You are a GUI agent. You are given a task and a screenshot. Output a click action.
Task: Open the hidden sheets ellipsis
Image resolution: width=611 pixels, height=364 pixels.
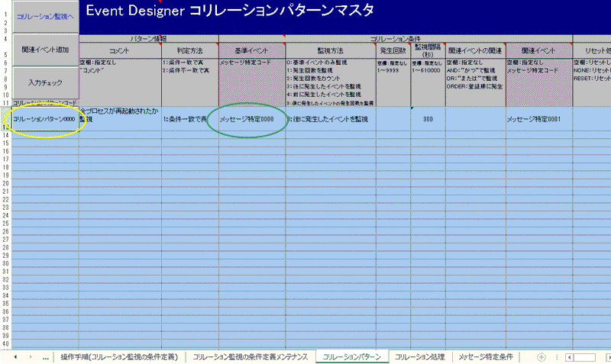[46, 357]
